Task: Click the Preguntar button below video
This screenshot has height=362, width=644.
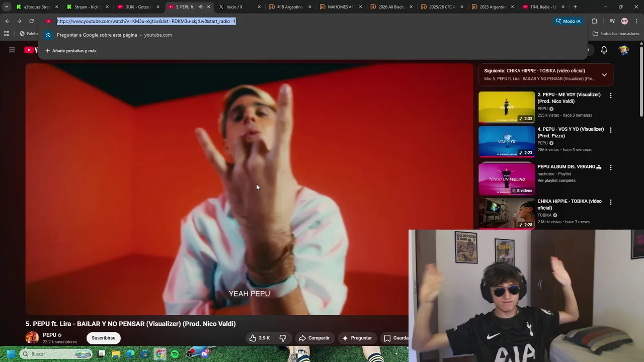Action: pyautogui.click(x=357, y=338)
